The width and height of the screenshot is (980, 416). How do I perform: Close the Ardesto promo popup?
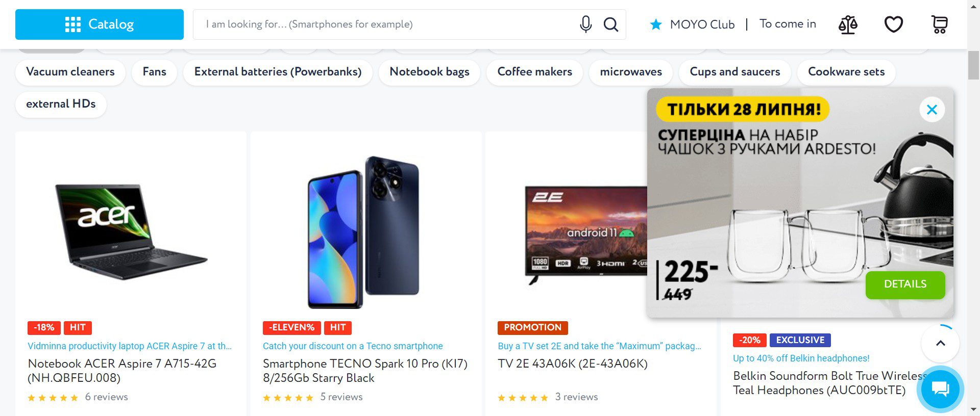point(932,110)
